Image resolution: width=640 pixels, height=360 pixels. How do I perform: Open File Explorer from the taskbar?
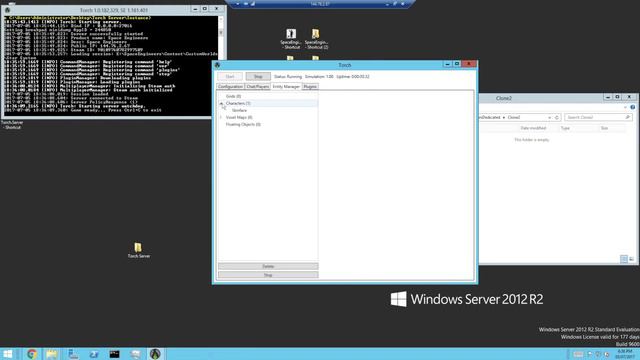(x=52, y=354)
